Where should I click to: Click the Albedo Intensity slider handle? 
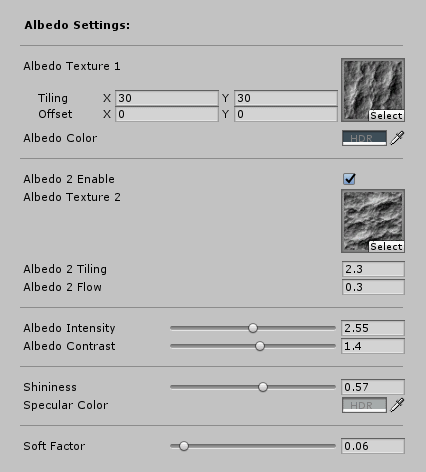pyautogui.click(x=253, y=328)
